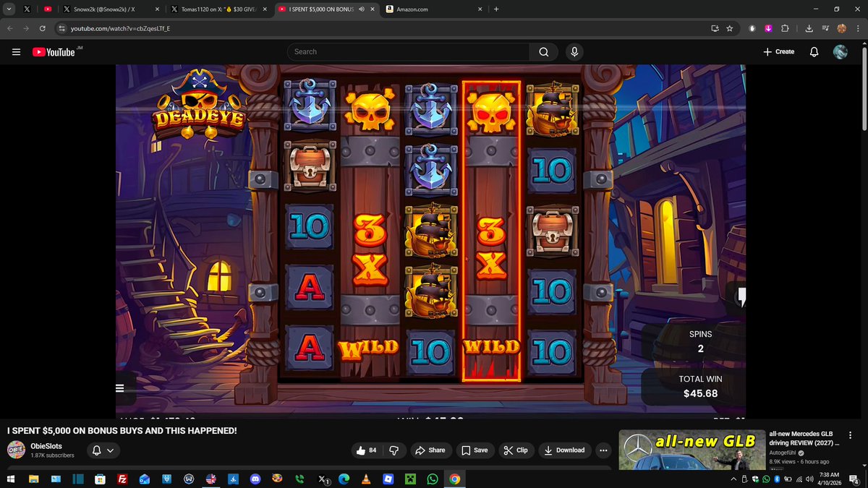The height and width of the screenshot is (488, 868).
Task: Open Chrome three-dot menu
Action: 857,28
